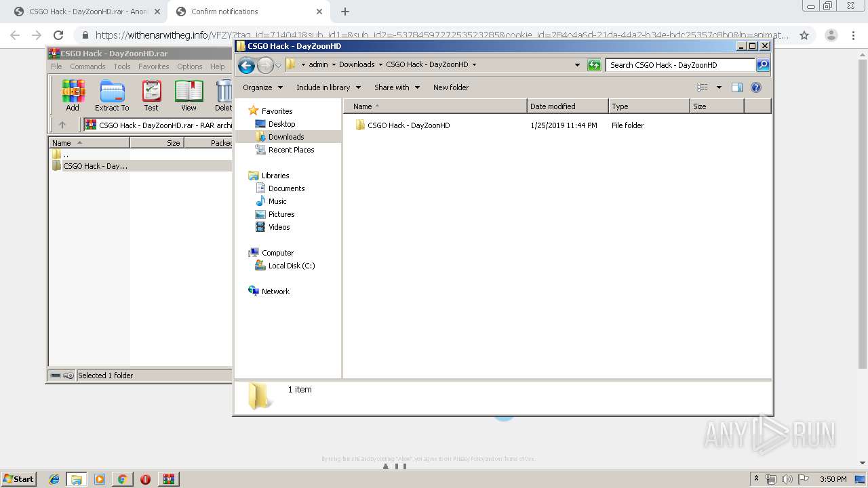Open the Organize dropdown menu

coord(262,87)
